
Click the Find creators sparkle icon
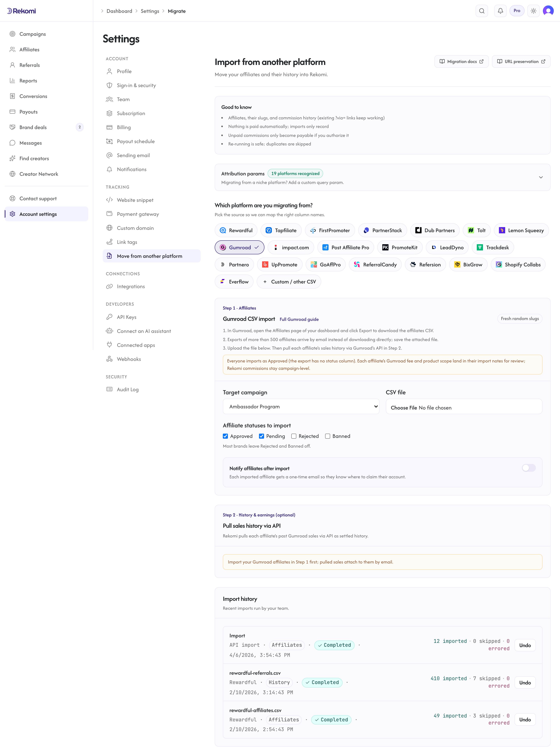click(13, 158)
